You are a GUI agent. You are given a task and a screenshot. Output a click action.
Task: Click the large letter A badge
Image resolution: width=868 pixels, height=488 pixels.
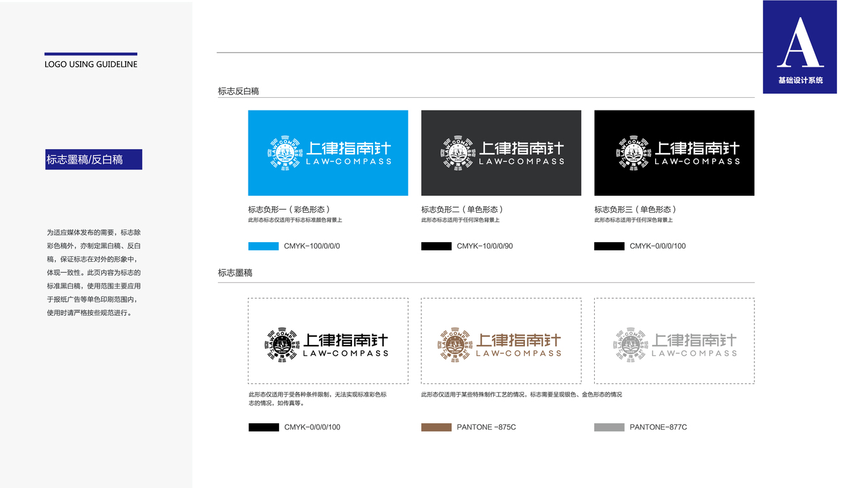tap(800, 43)
